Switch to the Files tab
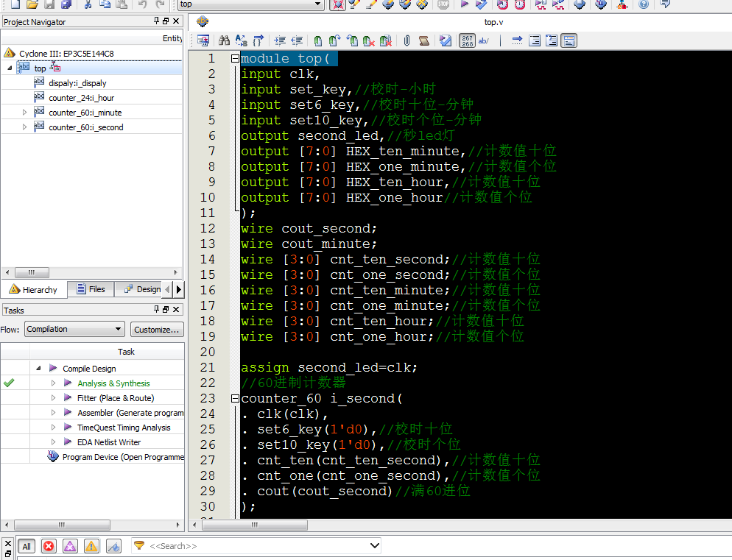The height and width of the screenshot is (560, 732). click(91, 289)
